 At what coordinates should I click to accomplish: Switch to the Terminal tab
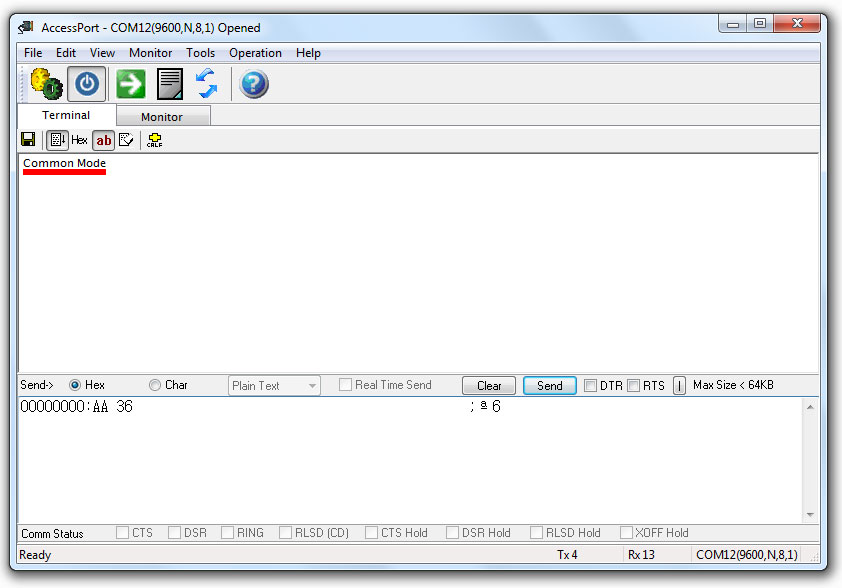(66, 115)
